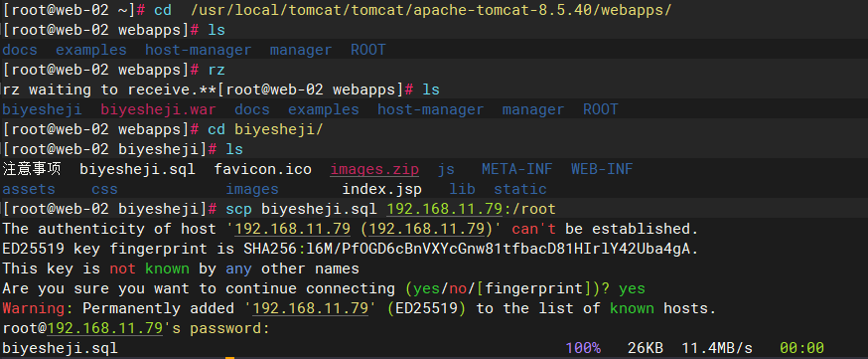
Task: Click the META-INF directory name
Action: click(x=516, y=169)
